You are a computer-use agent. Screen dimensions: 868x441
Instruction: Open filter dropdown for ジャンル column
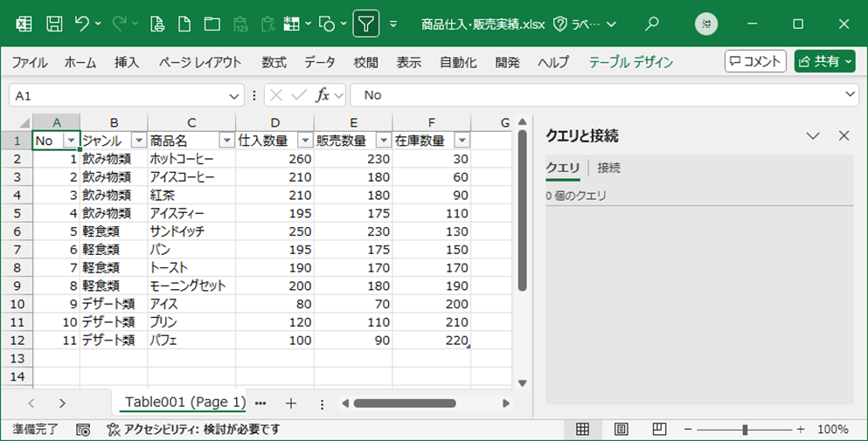tap(138, 141)
